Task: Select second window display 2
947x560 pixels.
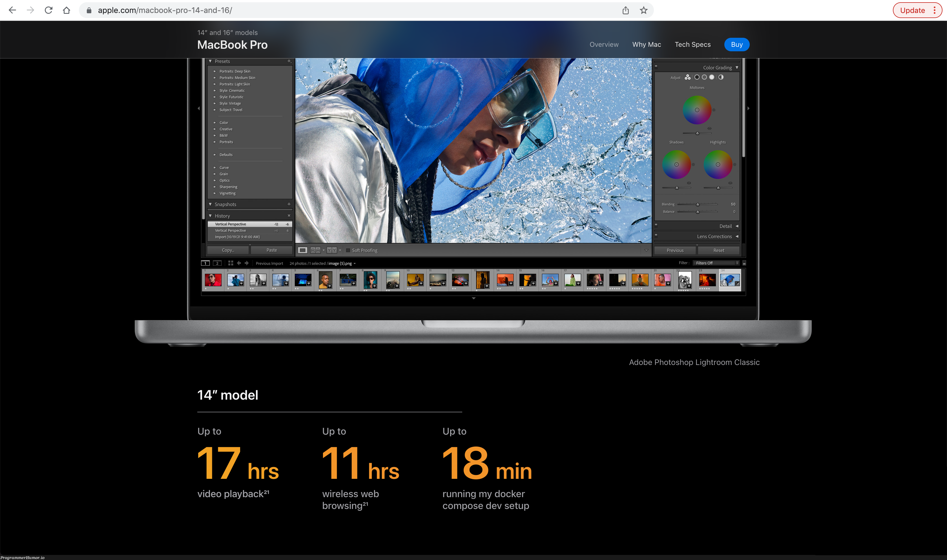Action: [217, 263]
